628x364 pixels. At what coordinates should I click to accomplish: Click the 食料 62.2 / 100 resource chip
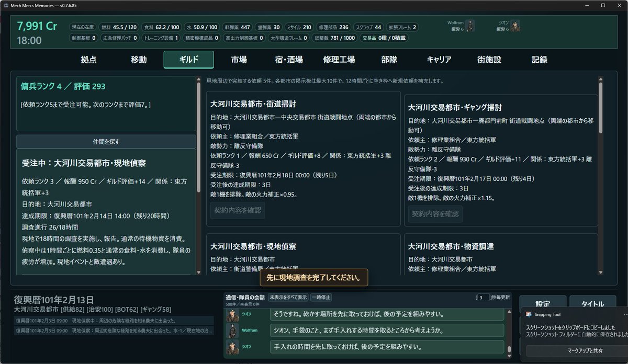[162, 27]
